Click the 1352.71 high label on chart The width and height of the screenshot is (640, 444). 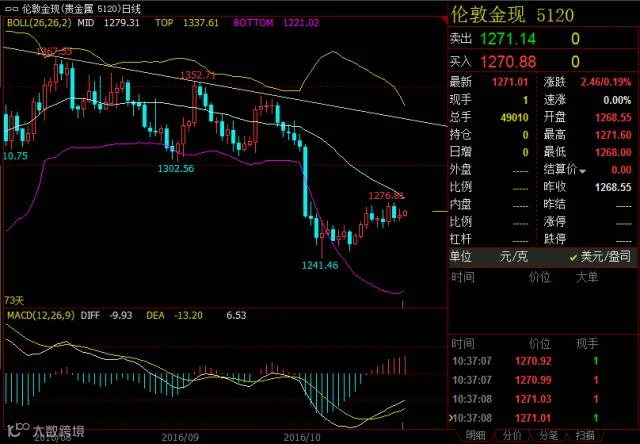click(x=198, y=75)
